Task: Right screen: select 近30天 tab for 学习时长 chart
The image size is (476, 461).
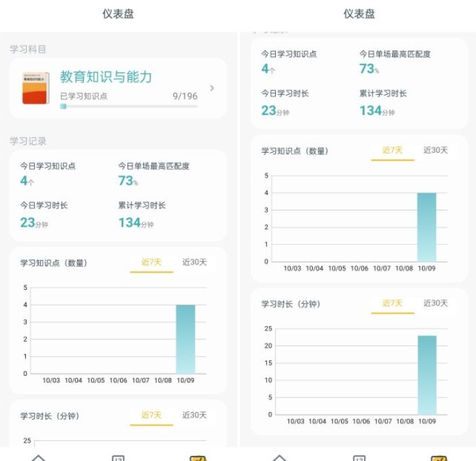Action: pyautogui.click(x=436, y=303)
